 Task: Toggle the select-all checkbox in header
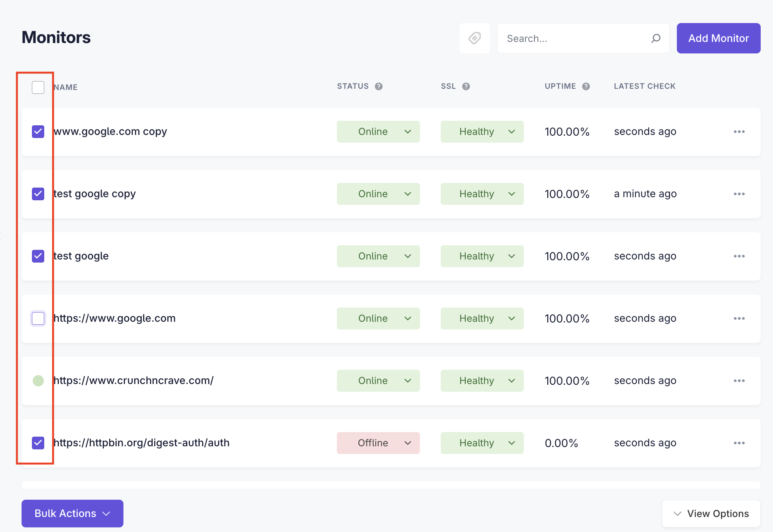pyautogui.click(x=38, y=87)
